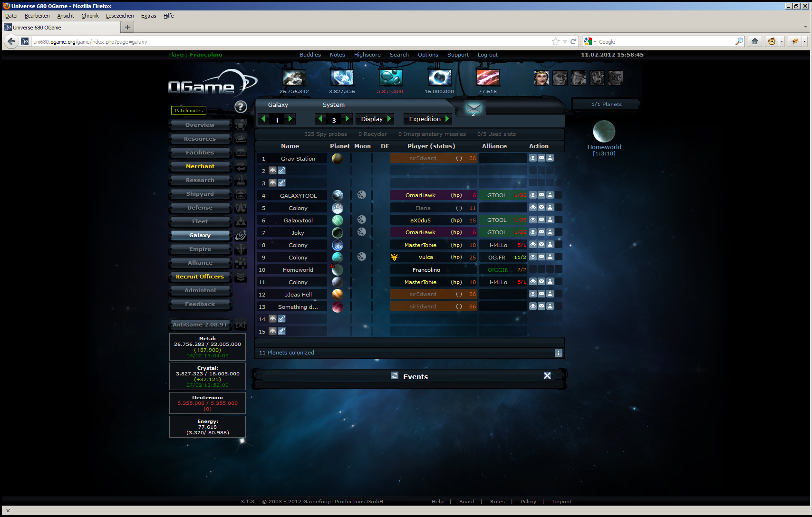
Task: Decrease galaxy number with left arrow
Action: (263, 119)
